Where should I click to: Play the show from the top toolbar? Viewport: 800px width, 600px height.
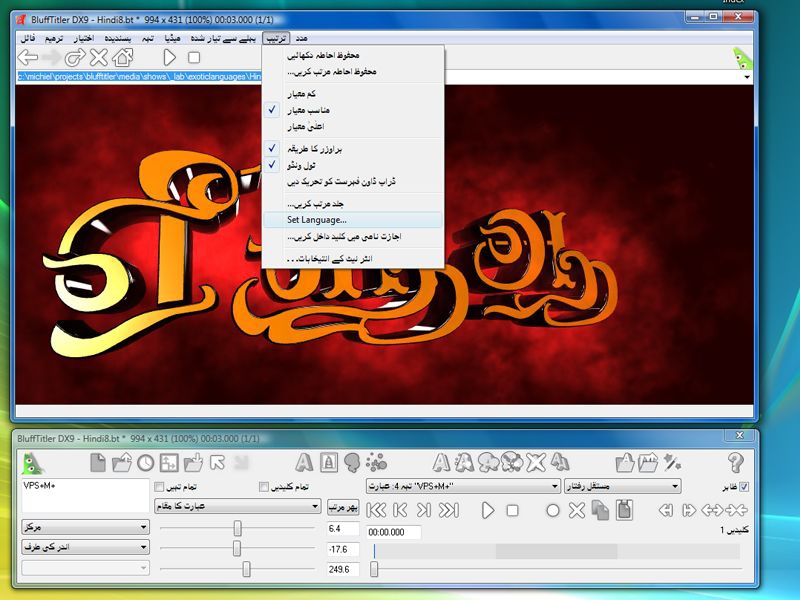pos(169,58)
